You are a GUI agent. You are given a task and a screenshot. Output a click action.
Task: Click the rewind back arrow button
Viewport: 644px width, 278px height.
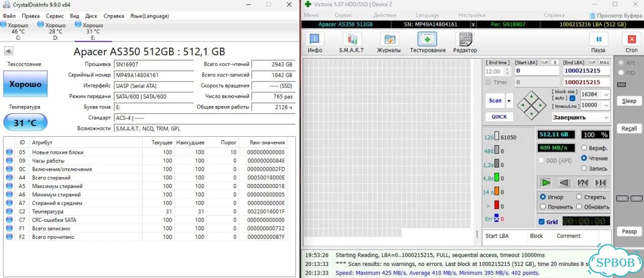(564, 182)
